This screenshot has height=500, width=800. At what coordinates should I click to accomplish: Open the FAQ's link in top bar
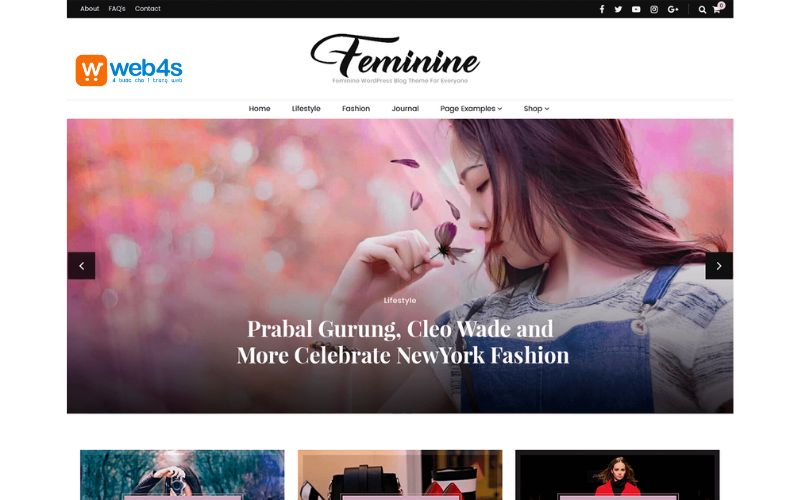(117, 9)
